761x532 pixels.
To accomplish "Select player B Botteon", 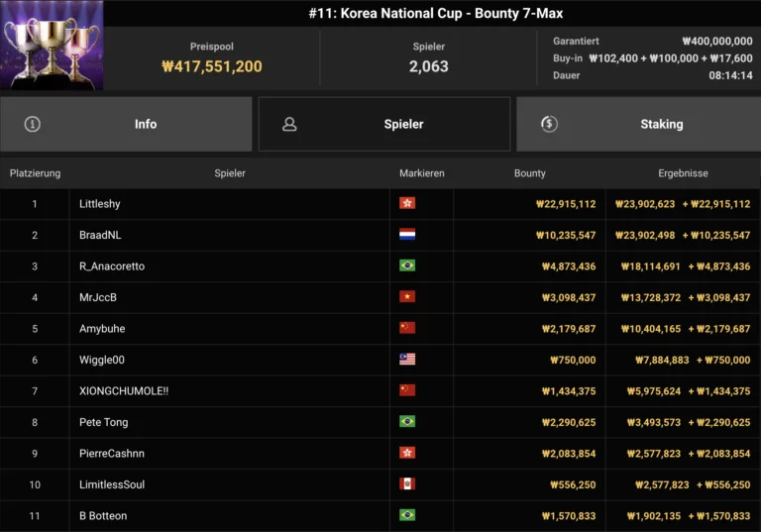I will coord(103,516).
